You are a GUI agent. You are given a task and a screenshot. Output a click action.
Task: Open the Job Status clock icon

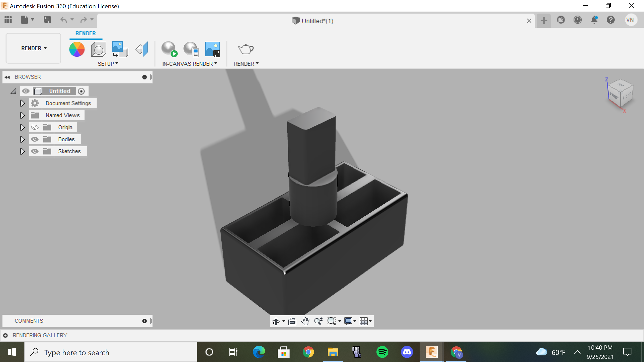[x=578, y=20]
